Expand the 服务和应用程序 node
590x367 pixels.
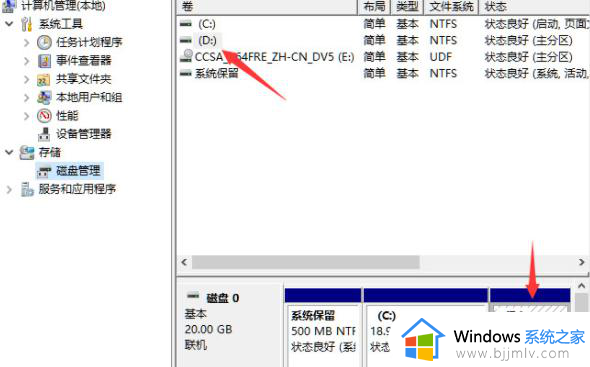pyautogui.click(x=9, y=189)
